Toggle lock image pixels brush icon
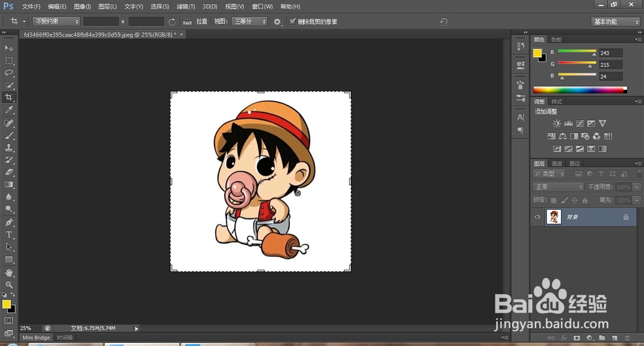 tap(564, 200)
